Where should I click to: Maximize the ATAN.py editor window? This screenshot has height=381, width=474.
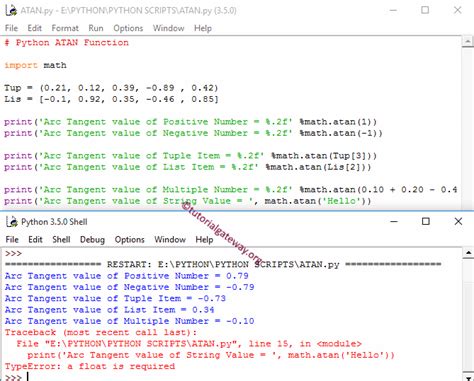click(x=425, y=10)
